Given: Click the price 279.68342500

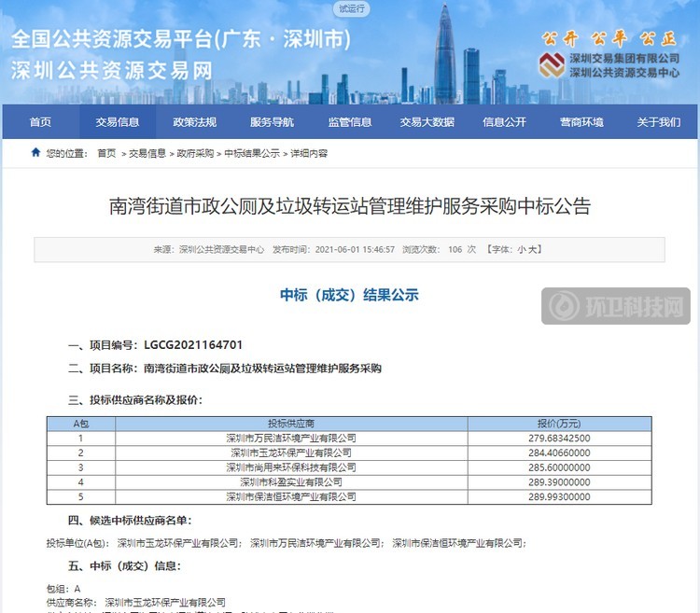Looking at the screenshot, I should tap(559, 439).
